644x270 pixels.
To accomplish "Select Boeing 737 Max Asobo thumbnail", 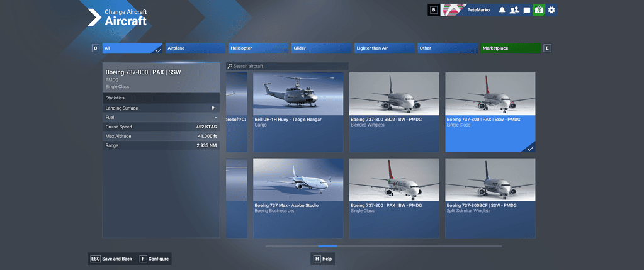I will click(x=298, y=180).
